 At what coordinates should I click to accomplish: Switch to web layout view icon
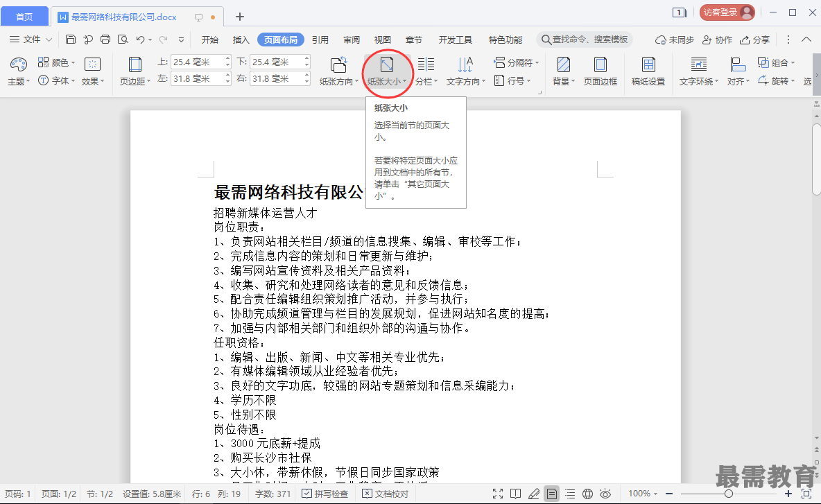click(x=587, y=494)
